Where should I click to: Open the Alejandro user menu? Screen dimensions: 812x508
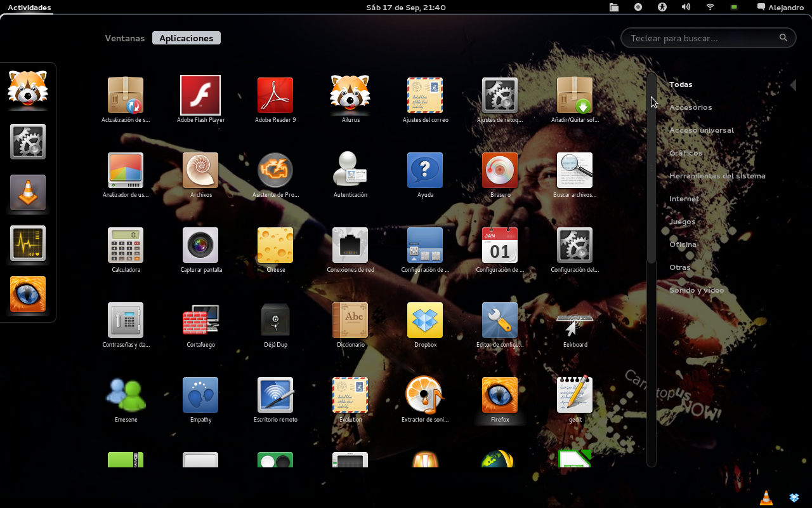point(780,8)
